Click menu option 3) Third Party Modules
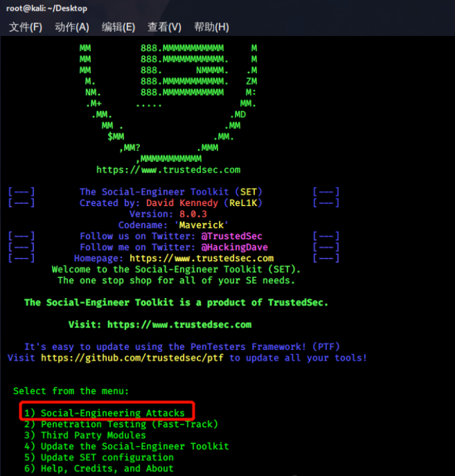The height and width of the screenshot is (476, 455). tap(85, 435)
